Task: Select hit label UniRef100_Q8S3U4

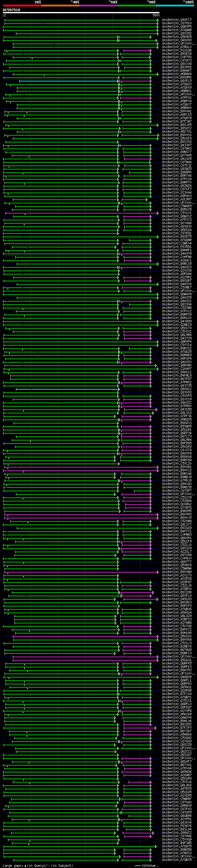Action: coord(177,304)
